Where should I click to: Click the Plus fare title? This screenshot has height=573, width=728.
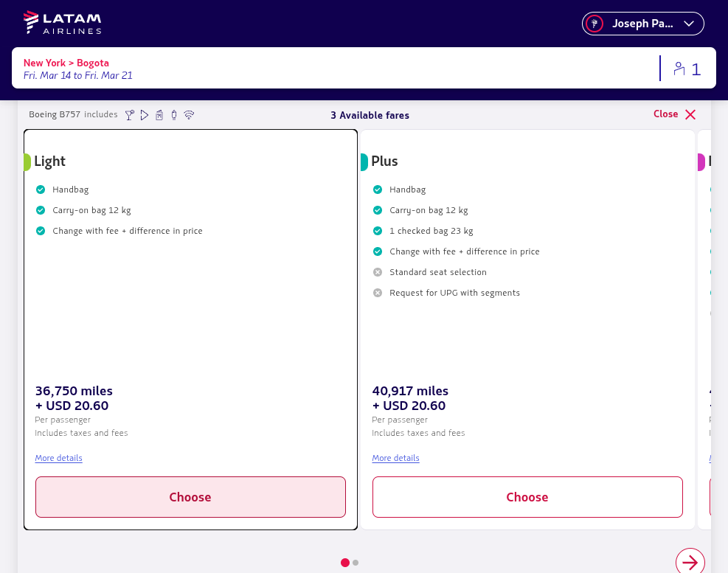coord(384,161)
